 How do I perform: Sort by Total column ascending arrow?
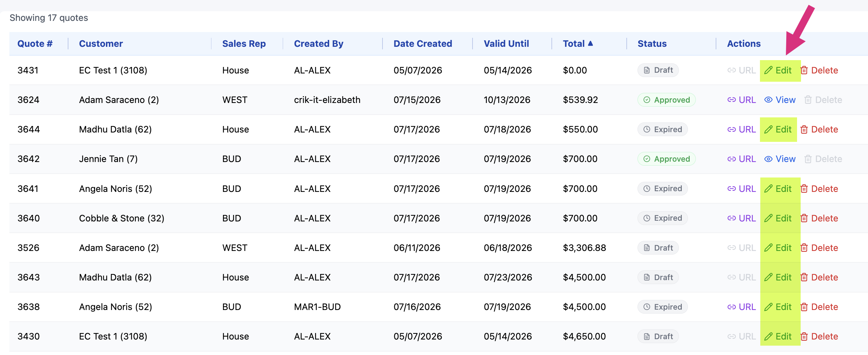pos(590,43)
